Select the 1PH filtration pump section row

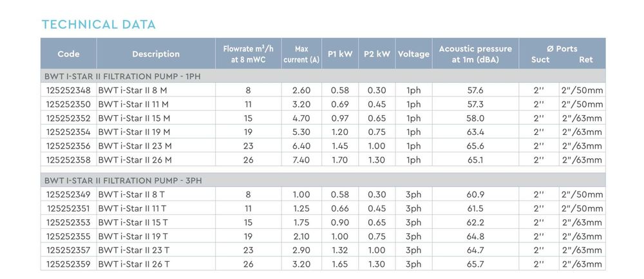click(x=122, y=76)
